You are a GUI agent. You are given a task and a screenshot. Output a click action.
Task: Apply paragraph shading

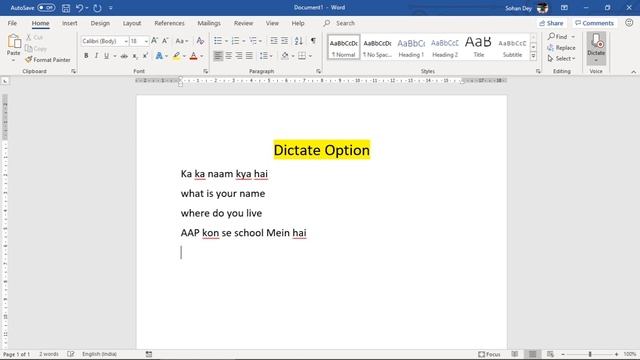285,56
